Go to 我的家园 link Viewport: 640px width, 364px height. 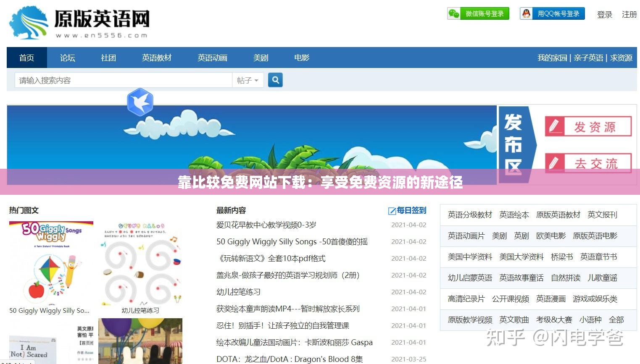(553, 58)
